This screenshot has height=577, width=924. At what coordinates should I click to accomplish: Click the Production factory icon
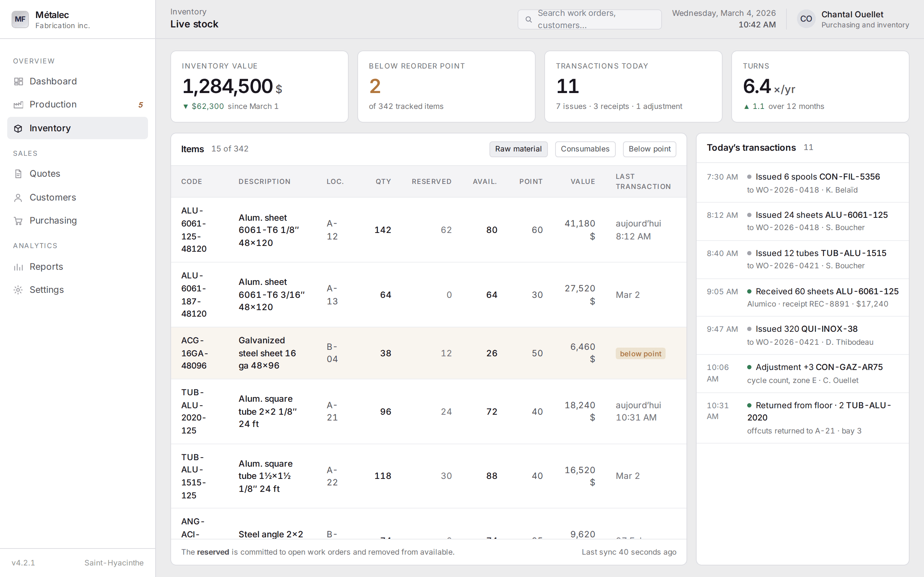(x=18, y=105)
